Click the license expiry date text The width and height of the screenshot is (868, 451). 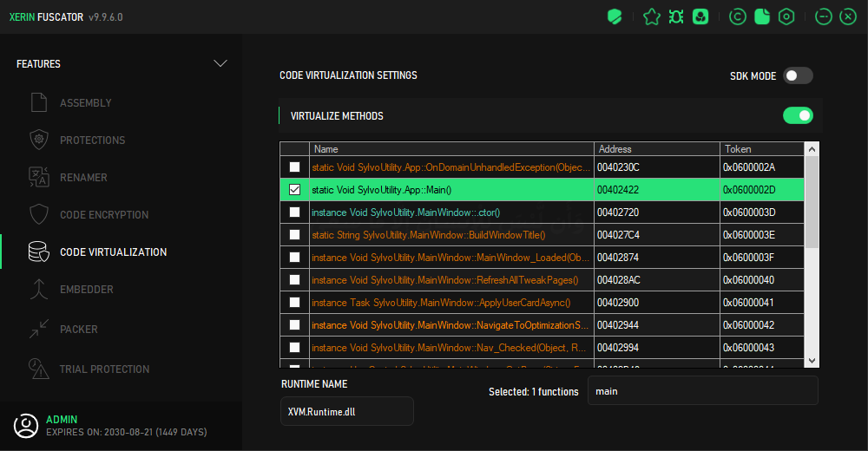(126, 432)
